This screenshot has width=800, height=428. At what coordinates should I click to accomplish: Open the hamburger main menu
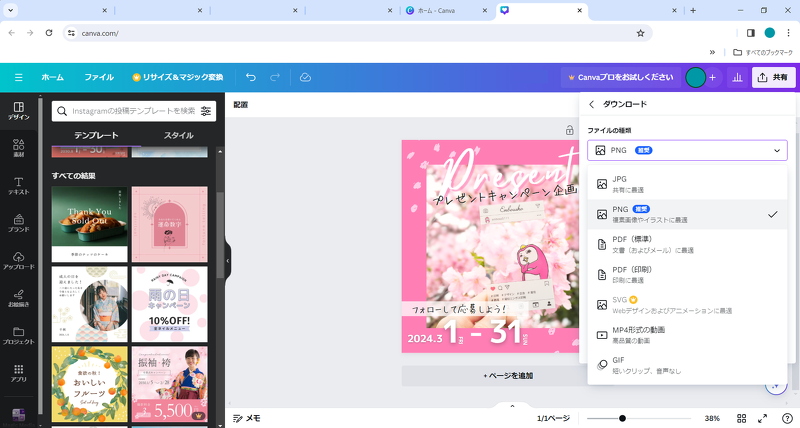coord(18,78)
